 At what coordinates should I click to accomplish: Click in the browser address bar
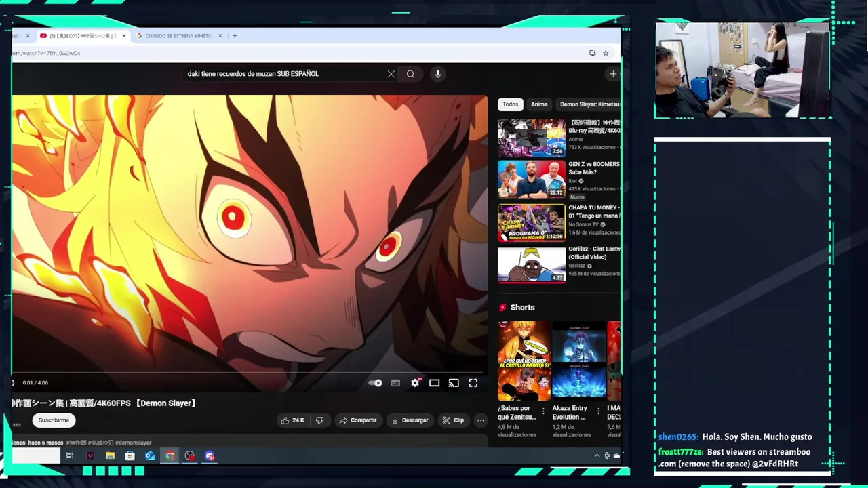[x=298, y=53]
